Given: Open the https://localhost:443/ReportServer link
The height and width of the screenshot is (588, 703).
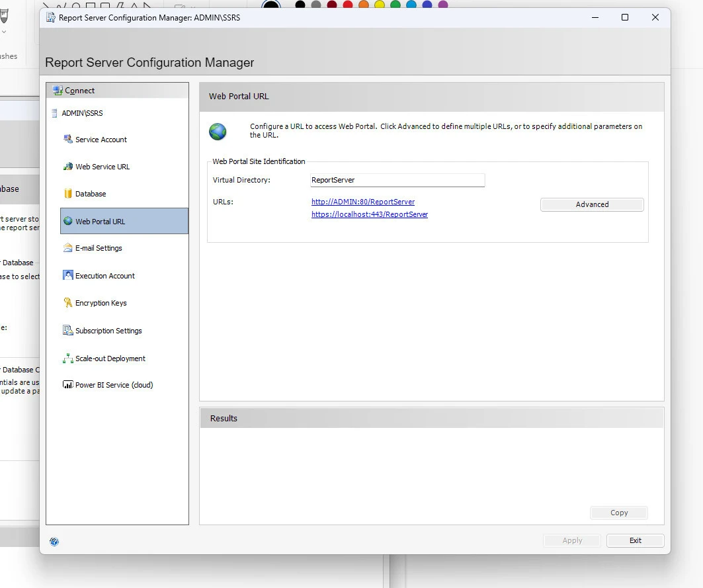Looking at the screenshot, I should click(370, 214).
